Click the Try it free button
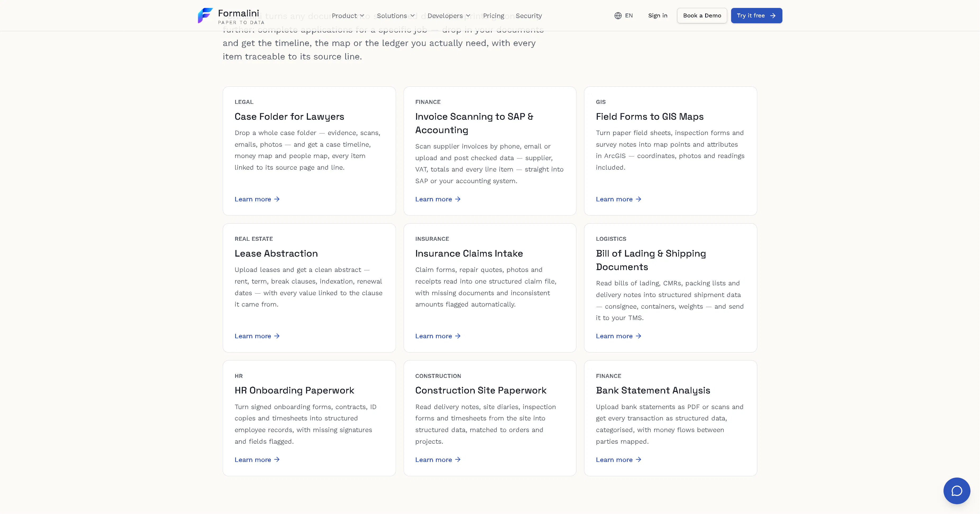Image resolution: width=980 pixels, height=514 pixels. pyautogui.click(x=756, y=16)
